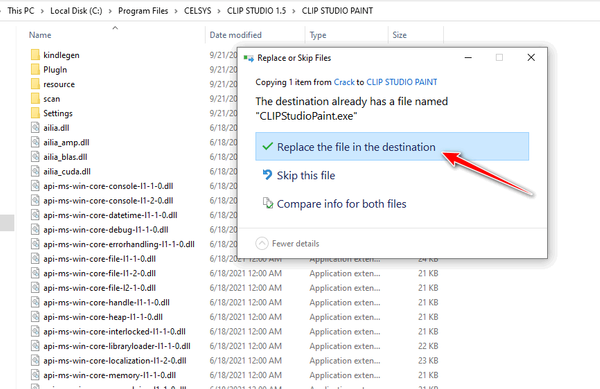Click CLIP STUDIO PAINT breadcrumb in path
The image size is (600, 389).
click(337, 11)
